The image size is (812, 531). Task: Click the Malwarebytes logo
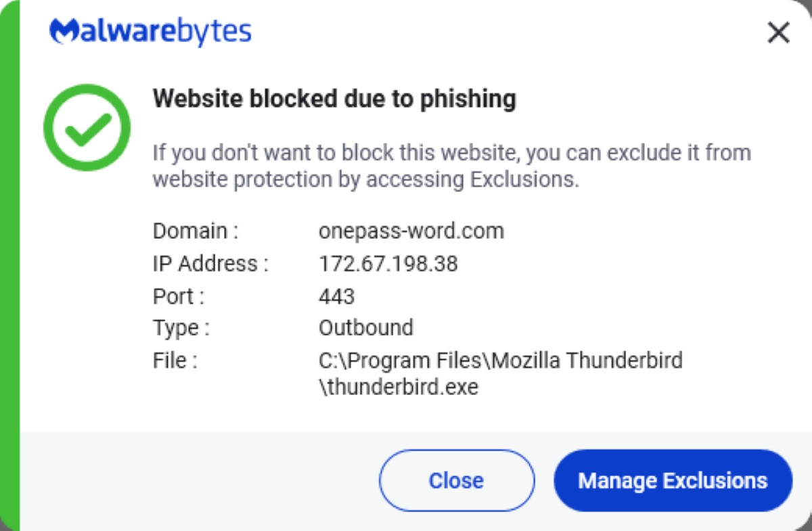pyautogui.click(x=150, y=32)
